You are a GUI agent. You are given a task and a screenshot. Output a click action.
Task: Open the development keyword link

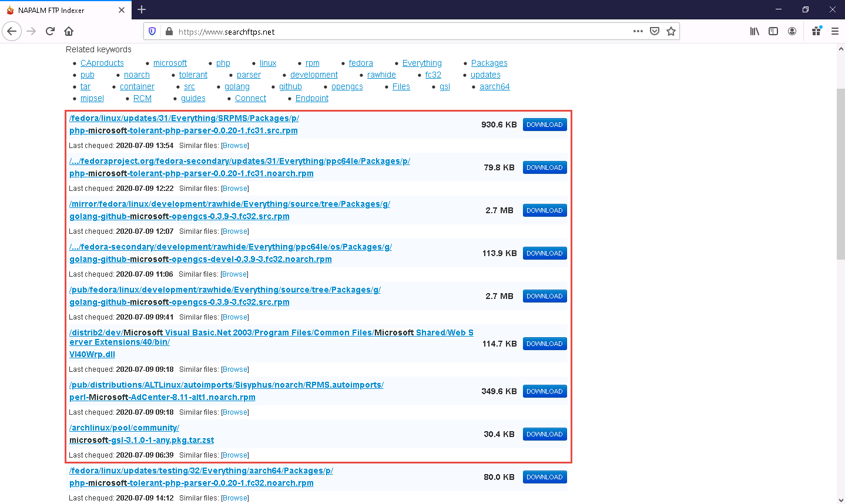tap(314, 75)
